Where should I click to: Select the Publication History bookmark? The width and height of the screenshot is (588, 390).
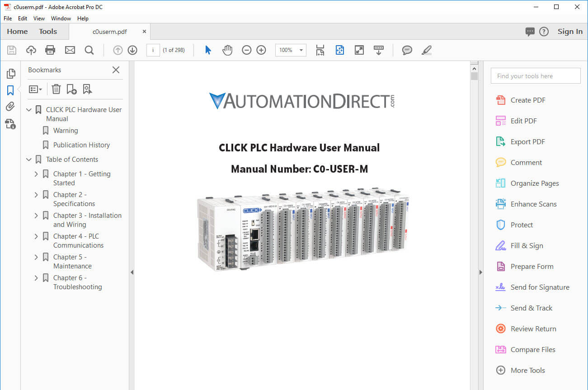(81, 145)
